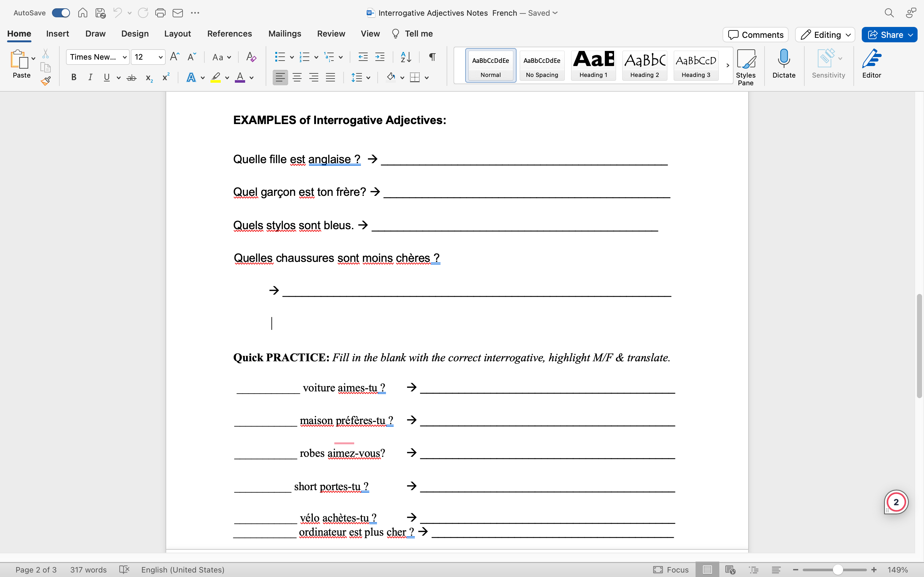Click the Print icon in title bar
The image size is (924, 577).
tap(160, 13)
